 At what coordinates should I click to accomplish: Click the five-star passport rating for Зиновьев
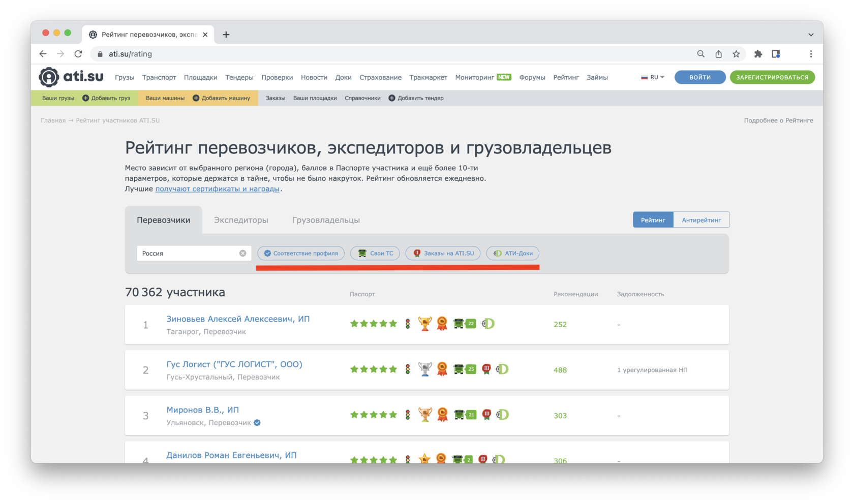pos(374,324)
